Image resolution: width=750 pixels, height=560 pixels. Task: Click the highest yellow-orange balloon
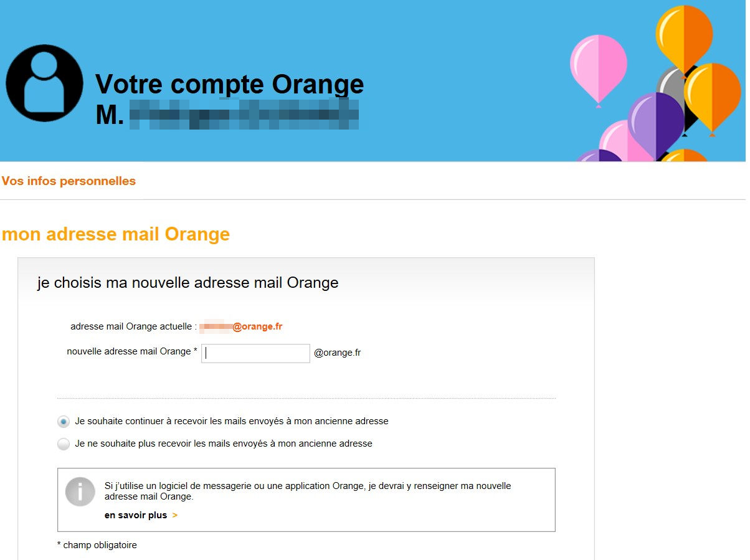pos(683,36)
